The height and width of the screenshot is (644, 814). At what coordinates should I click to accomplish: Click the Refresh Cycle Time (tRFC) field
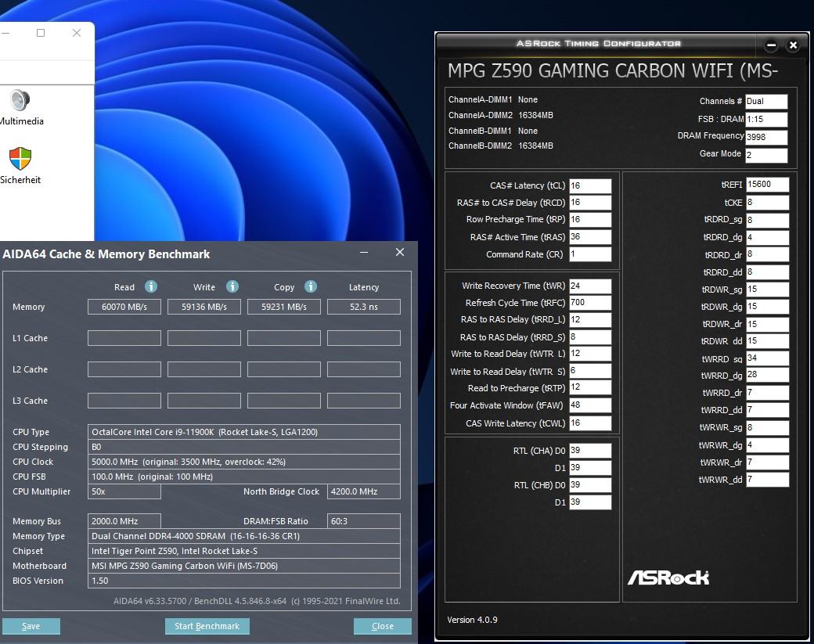tap(590, 303)
